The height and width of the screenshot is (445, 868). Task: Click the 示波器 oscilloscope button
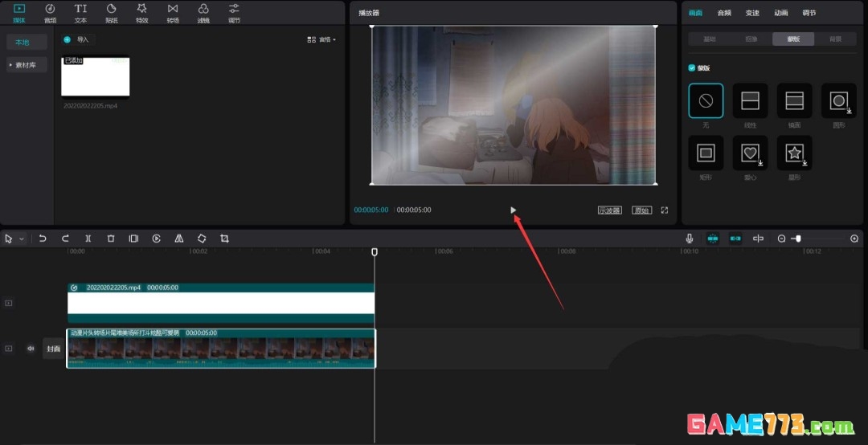click(x=609, y=210)
